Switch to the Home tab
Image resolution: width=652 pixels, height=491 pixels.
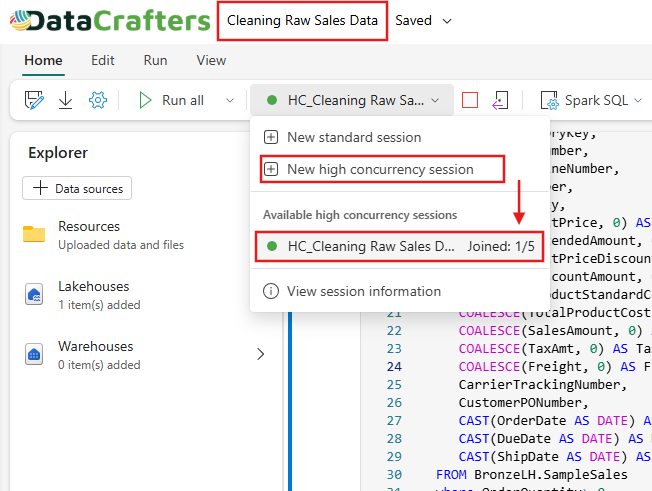point(43,60)
